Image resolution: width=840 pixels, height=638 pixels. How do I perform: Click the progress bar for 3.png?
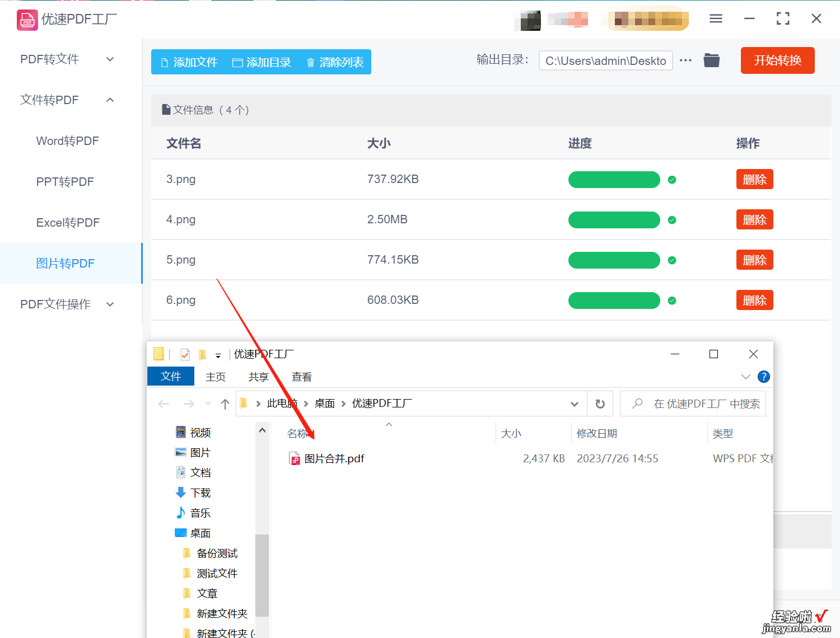614,180
